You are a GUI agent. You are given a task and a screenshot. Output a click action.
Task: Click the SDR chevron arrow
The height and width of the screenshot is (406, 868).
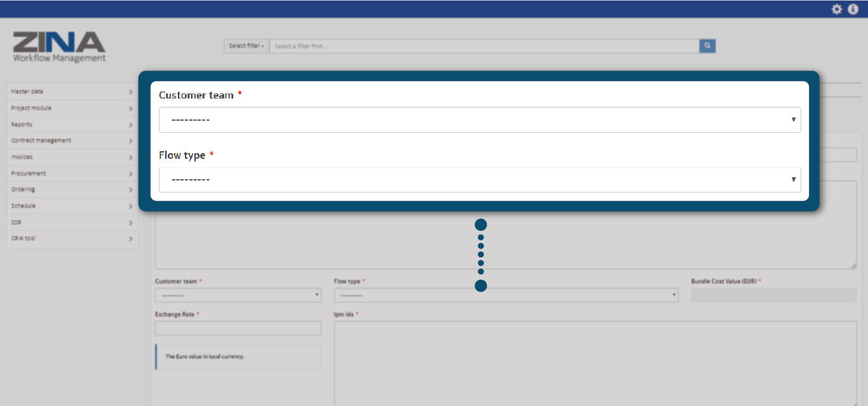(x=130, y=223)
